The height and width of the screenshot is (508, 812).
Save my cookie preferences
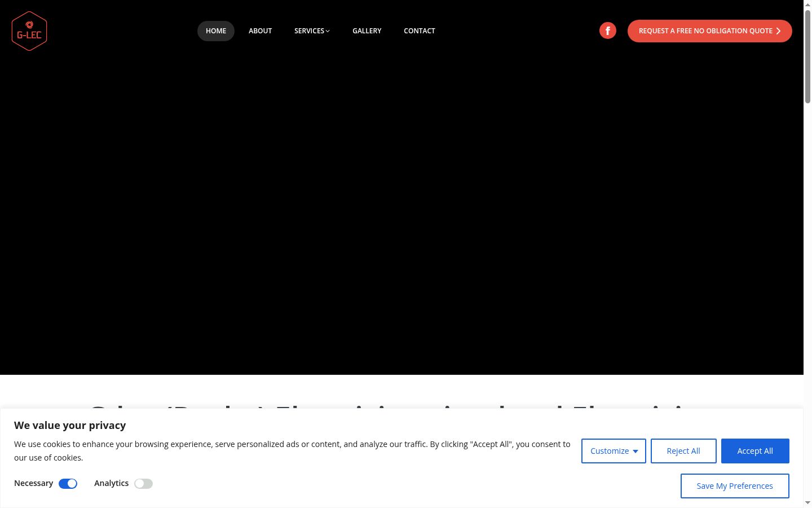735,486
